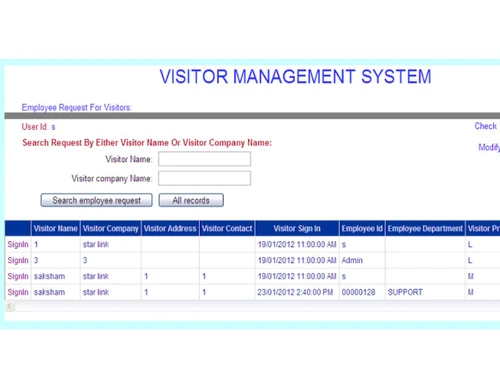The height and width of the screenshot is (375, 500).
Task: Click SignIn for visitor 3 row
Action: (18, 260)
